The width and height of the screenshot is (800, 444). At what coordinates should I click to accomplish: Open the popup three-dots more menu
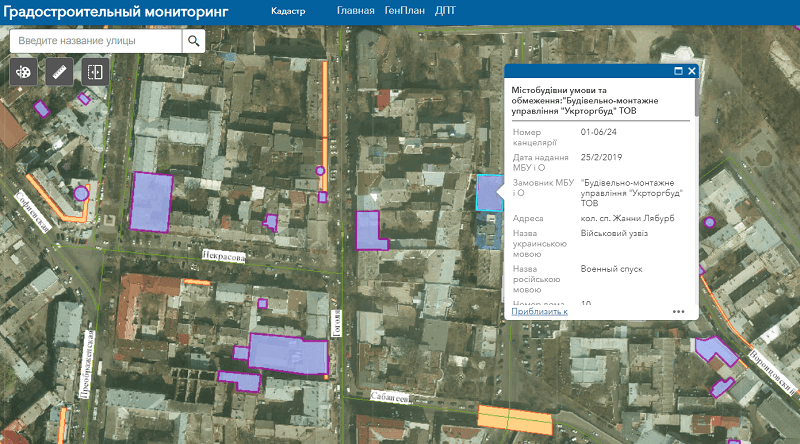678,311
